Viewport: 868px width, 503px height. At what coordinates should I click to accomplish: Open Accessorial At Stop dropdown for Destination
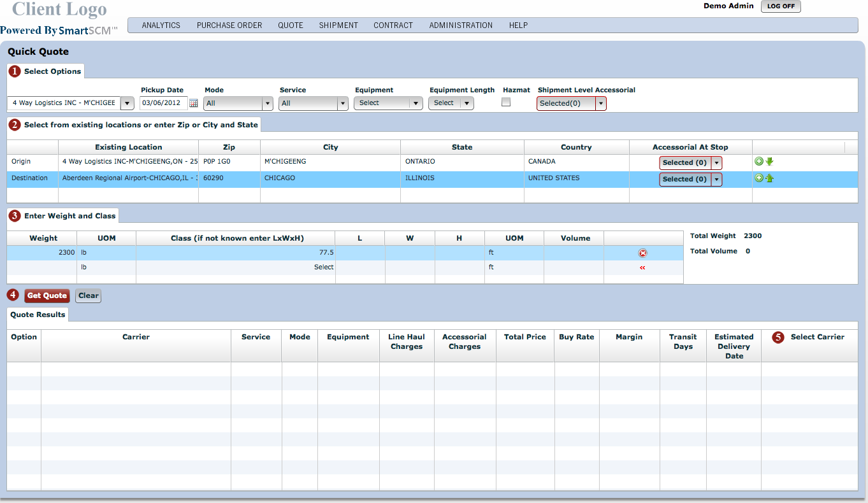tap(716, 180)
